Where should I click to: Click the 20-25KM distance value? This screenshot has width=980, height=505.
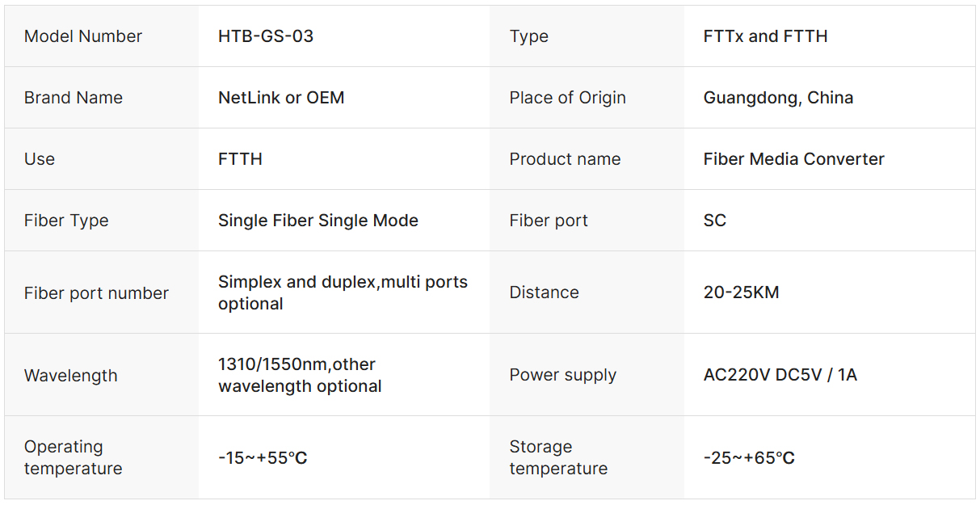[741, 292]
